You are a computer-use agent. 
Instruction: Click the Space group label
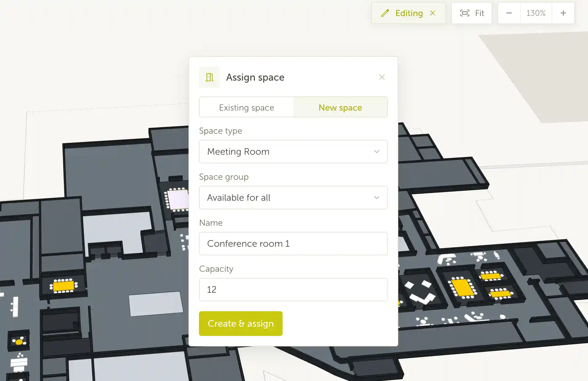pos(224,177)
